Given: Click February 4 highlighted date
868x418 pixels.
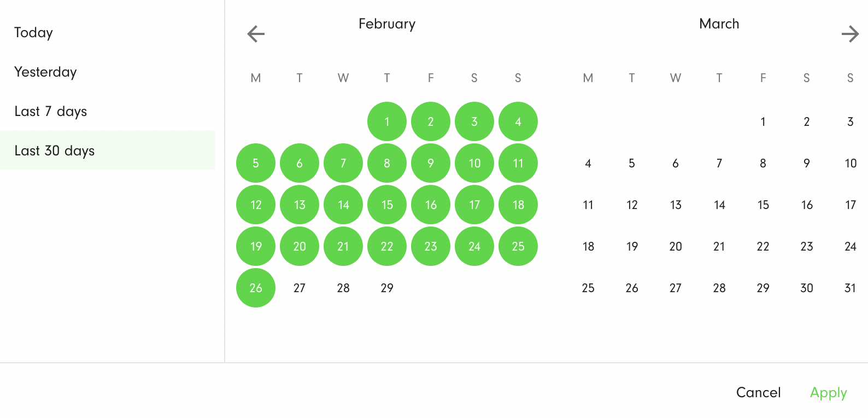Looking at the screenshot, I should click(x=518, y=121).
